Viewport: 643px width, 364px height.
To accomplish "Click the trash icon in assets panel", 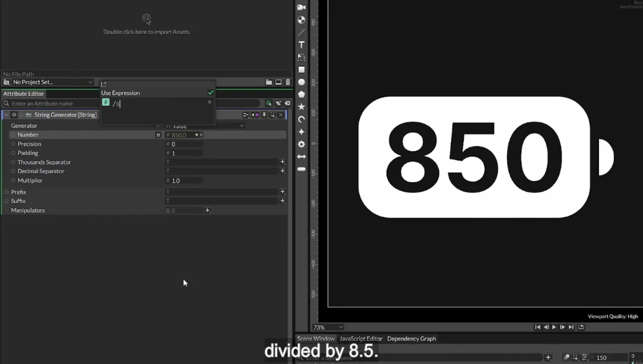I will click(288, 82).
